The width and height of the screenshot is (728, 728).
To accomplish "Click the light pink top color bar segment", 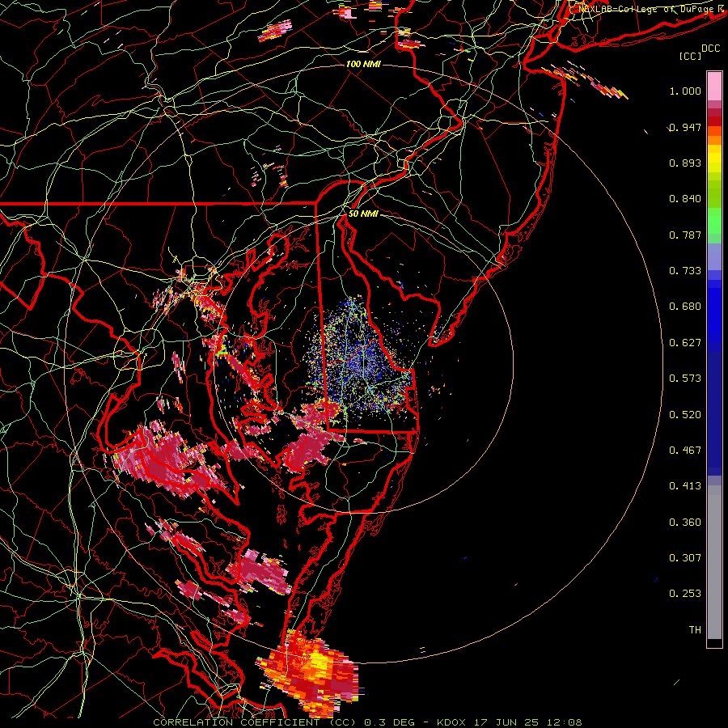I will click(714, 86).
